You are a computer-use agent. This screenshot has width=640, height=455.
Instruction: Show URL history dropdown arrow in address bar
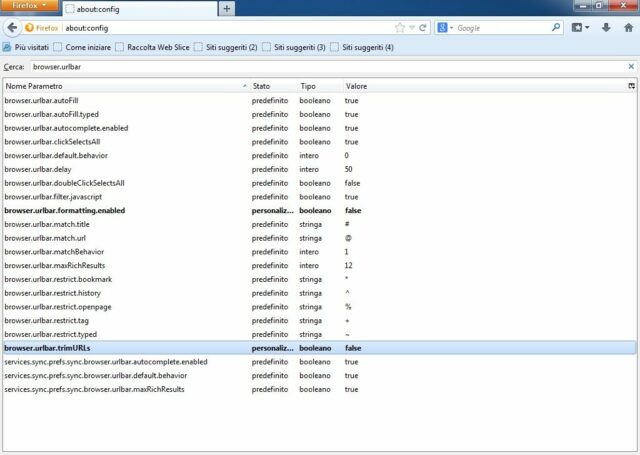click(411, 28)
